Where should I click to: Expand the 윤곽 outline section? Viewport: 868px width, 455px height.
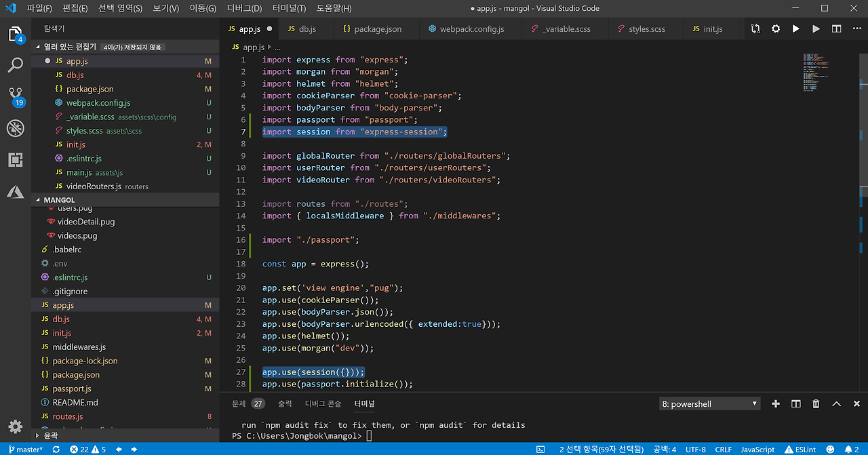click(x=125, y=436)
